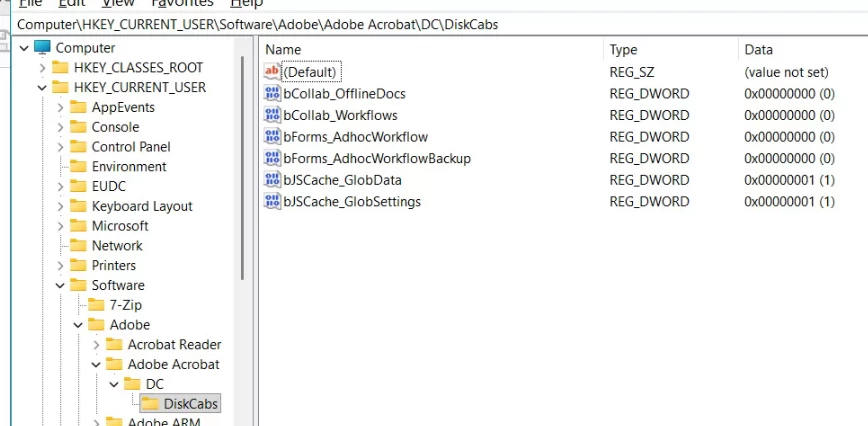Click the Computer monitor icon in tree
Screen dimensions: 868x426
pos(42,48)
